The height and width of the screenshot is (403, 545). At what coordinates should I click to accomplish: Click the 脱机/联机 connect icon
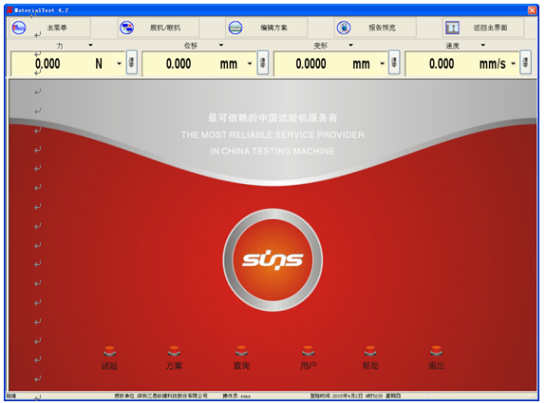click(127, 27)
